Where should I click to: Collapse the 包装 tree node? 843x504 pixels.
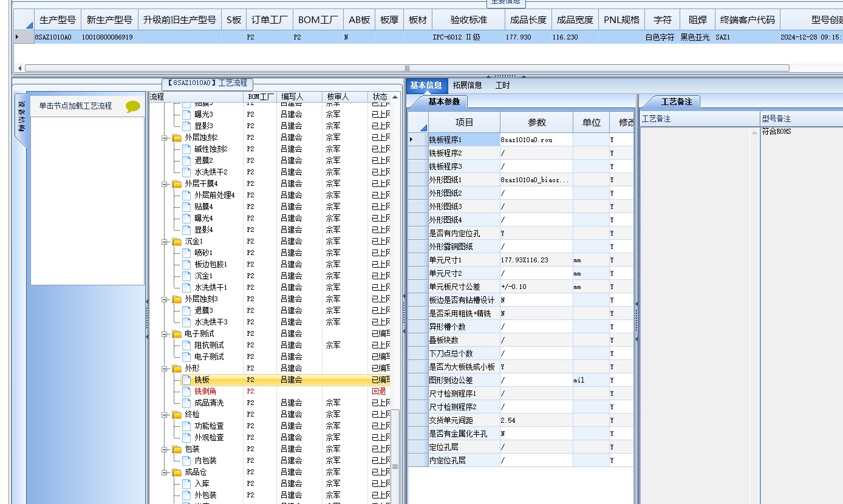click(x=165, y=449)
